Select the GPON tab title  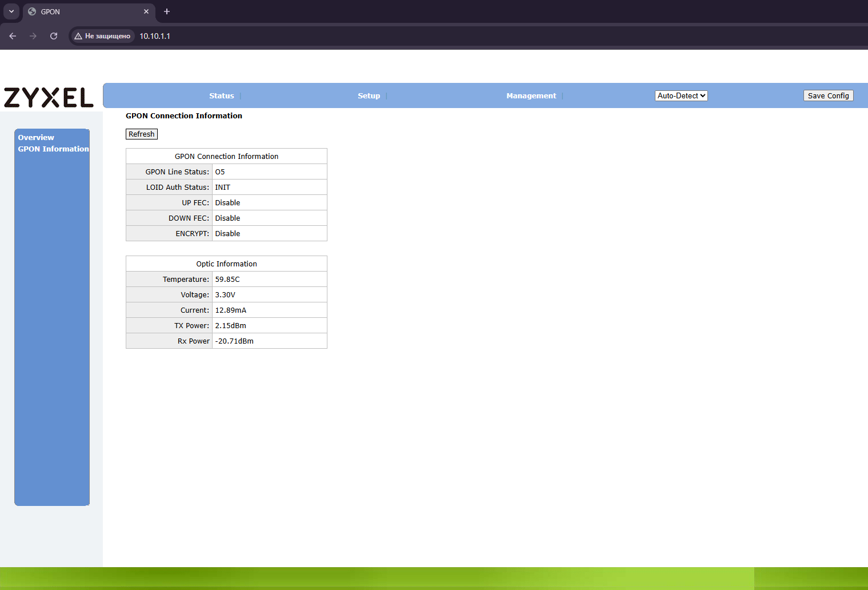[50, 11]
